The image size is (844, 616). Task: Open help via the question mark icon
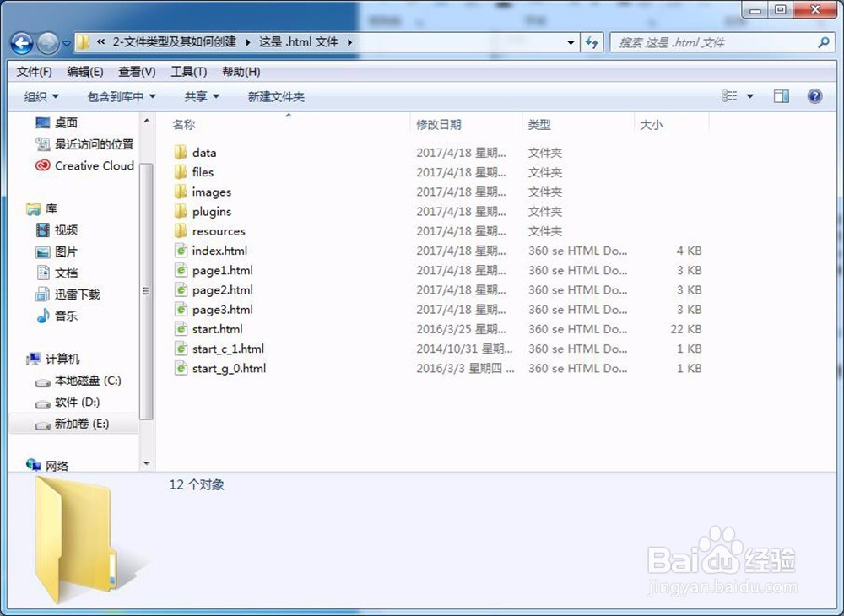coord(815,96)
